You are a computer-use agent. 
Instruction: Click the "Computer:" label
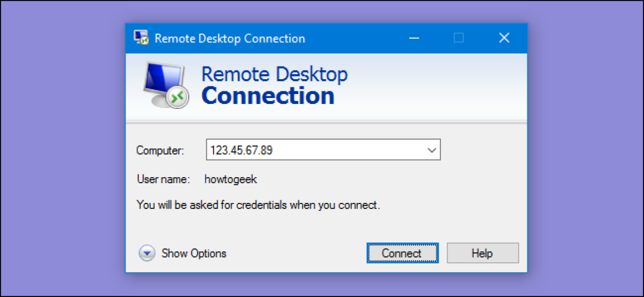160,150
